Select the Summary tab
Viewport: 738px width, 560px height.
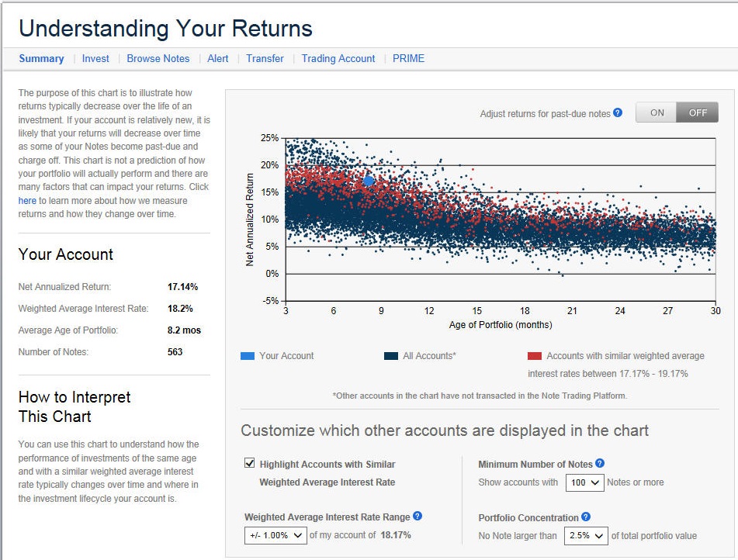(41, 58)
